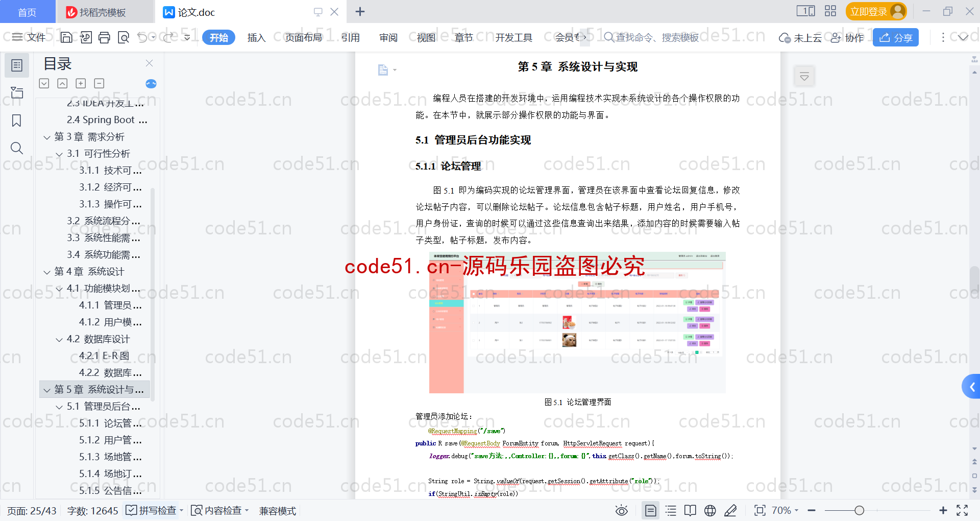Select the 视图 ribbon tab
The image size is (980, 521).
coord(426,37)
